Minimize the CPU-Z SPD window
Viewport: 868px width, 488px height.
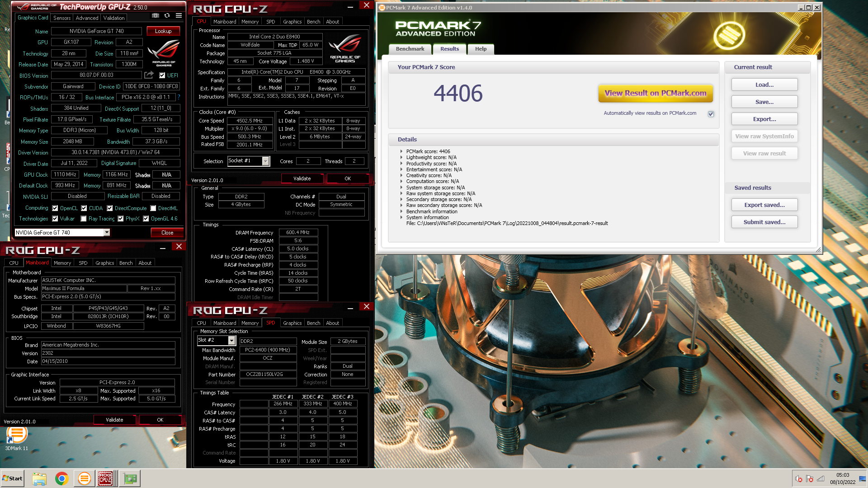[350, 307]
